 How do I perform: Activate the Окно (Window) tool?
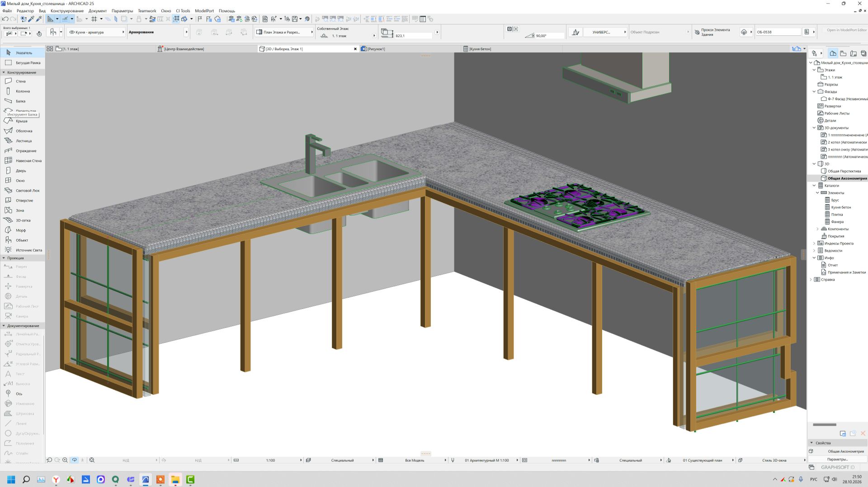pyautogui.click(x=22, y=181)
